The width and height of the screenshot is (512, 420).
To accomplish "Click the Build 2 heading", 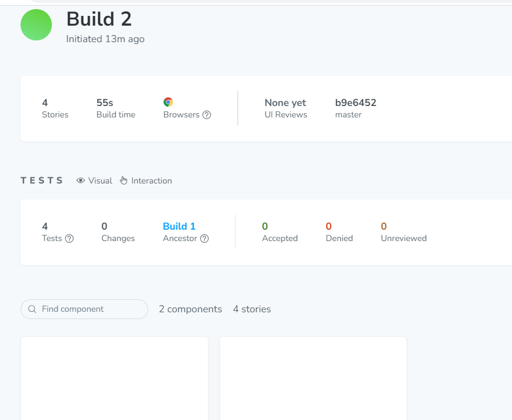I will coord(99,19).
